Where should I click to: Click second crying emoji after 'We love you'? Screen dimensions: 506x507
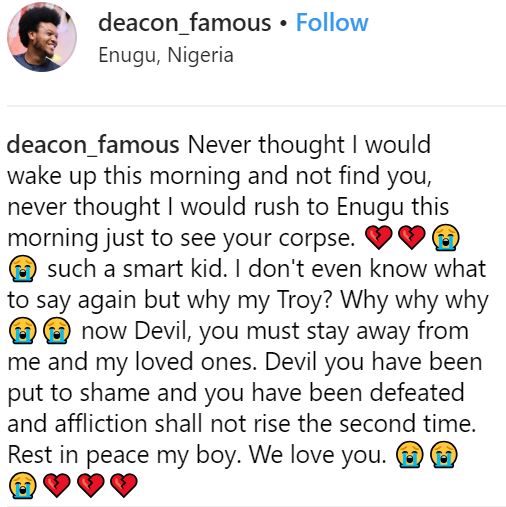(x=444, y=454)
